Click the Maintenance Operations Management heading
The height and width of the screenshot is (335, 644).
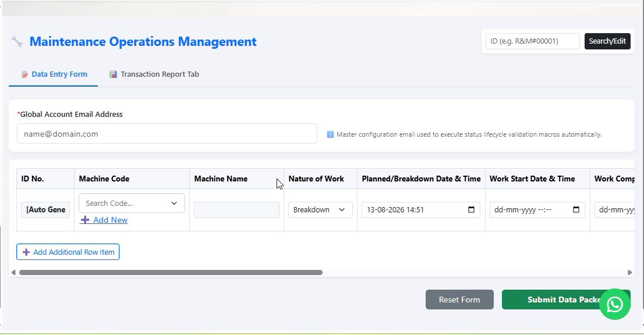tap(143, 41)
